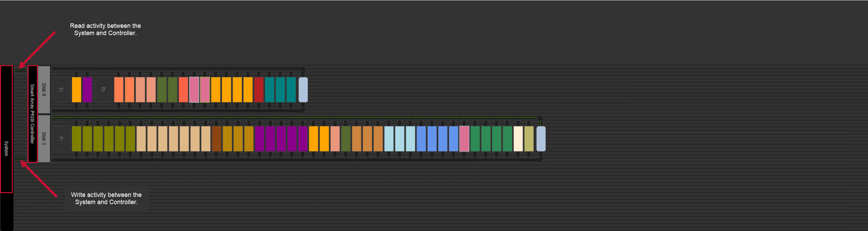Click the write activity channel below the Controller
Image resolution: width=868 pixels, height=231 pixels.
point(20,158)
